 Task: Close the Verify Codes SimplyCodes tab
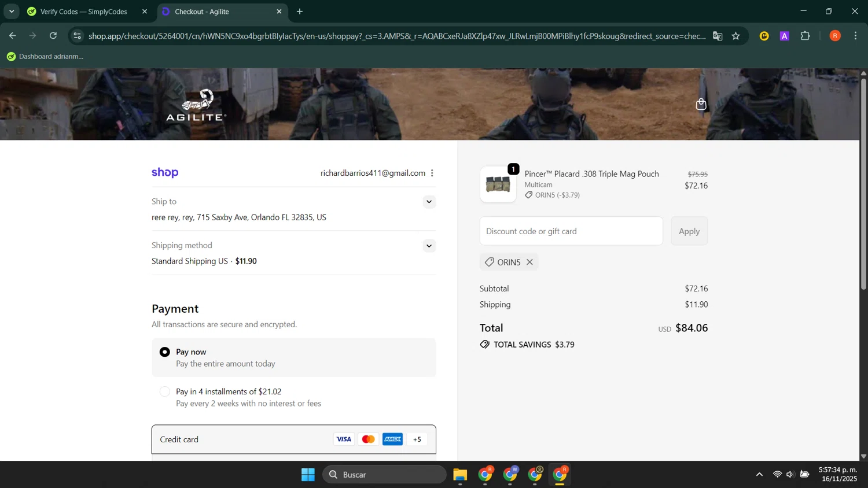[145, 12]
